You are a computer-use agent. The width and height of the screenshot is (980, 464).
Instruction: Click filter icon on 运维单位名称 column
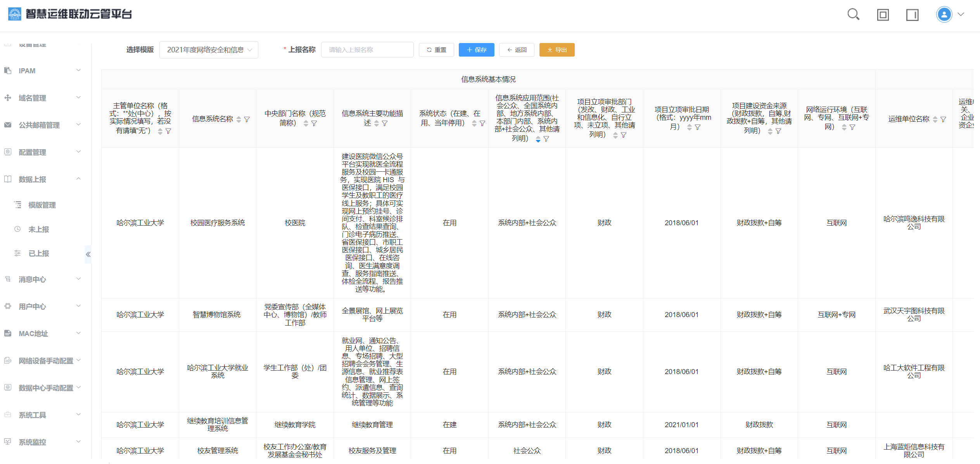coord(944,119)
